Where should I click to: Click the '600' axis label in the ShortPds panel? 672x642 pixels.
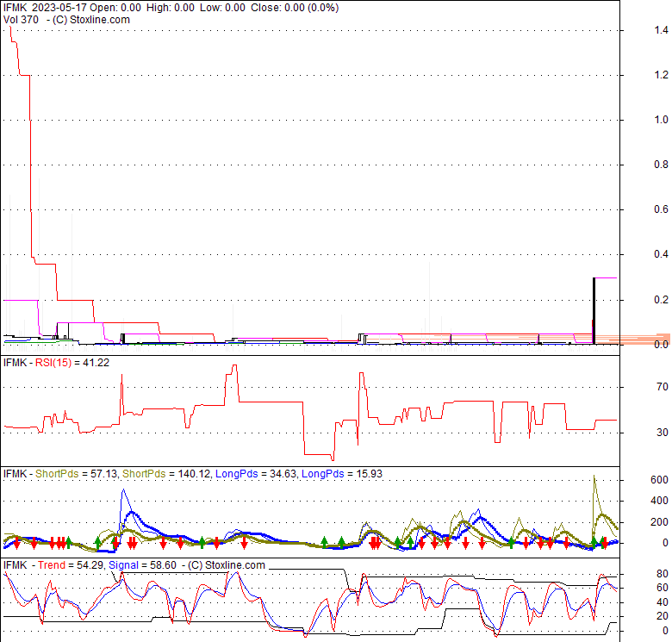pos(659,480)
